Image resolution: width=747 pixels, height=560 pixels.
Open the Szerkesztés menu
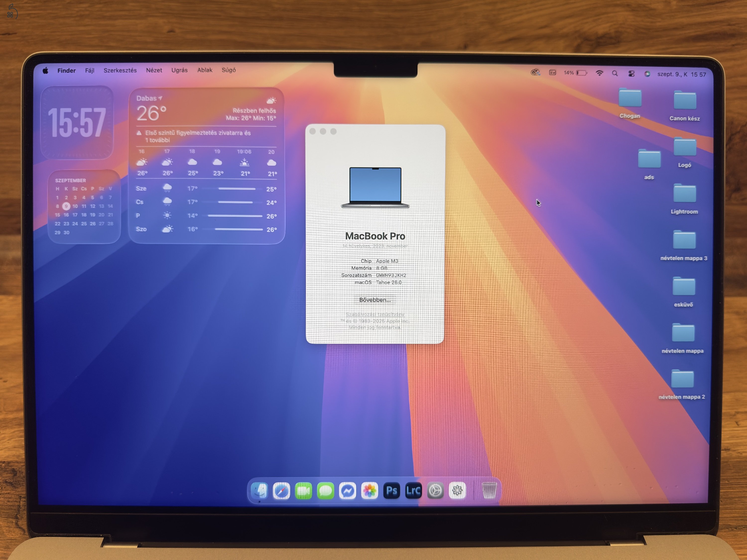tap(120, 70)
